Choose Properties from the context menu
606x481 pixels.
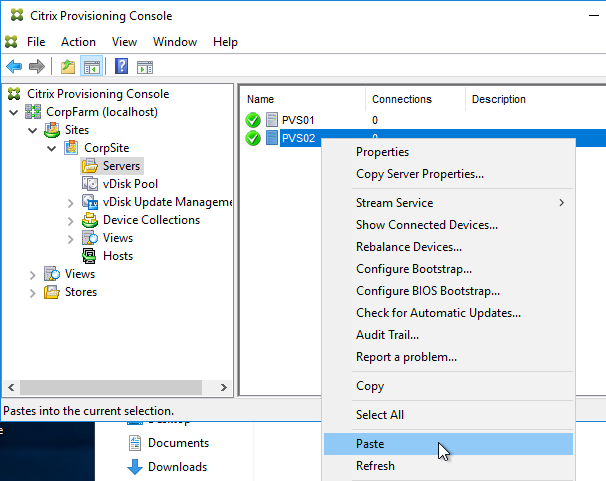click(448, 152)
